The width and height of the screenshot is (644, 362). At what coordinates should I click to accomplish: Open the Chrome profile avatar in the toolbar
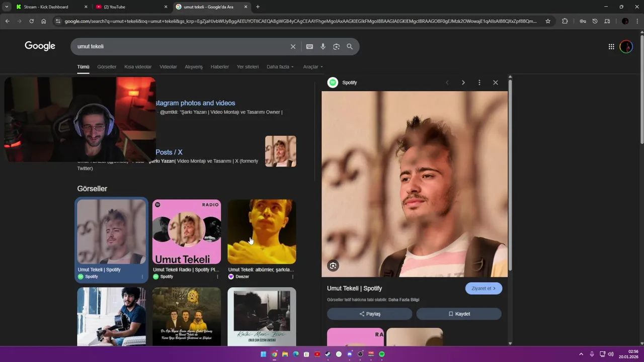click(x=625, y=21)
